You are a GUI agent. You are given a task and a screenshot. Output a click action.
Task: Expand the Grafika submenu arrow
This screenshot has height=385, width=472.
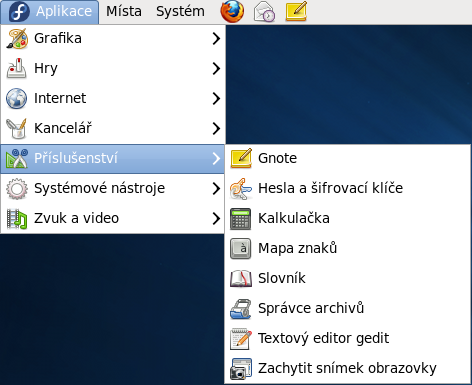click(x=216, y=39)
